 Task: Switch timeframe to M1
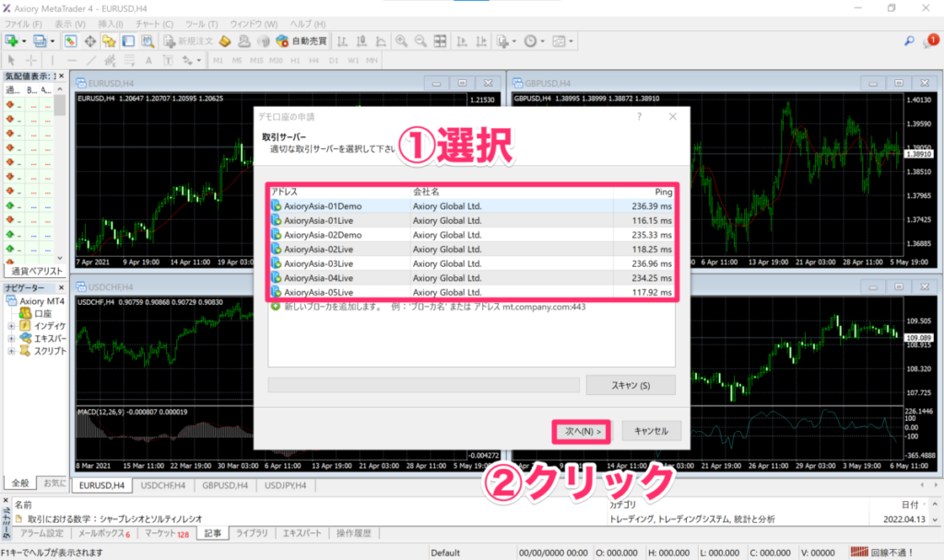[x=218, y=60]
